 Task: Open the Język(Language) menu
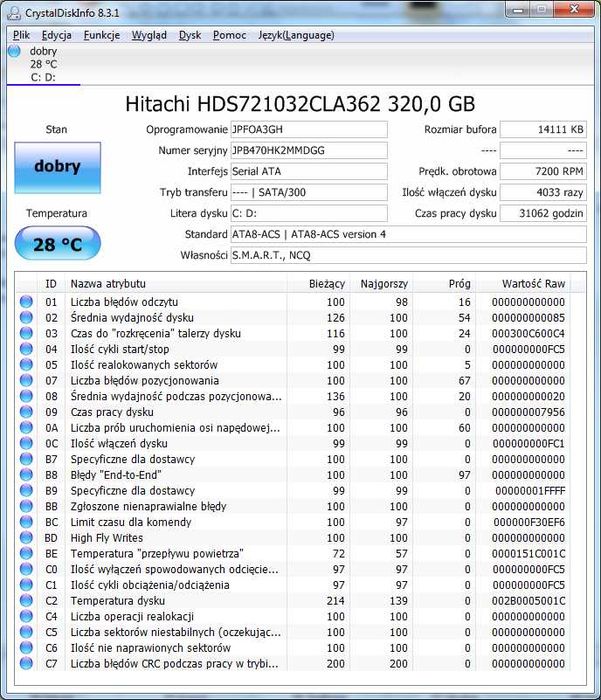pos(296,35)
